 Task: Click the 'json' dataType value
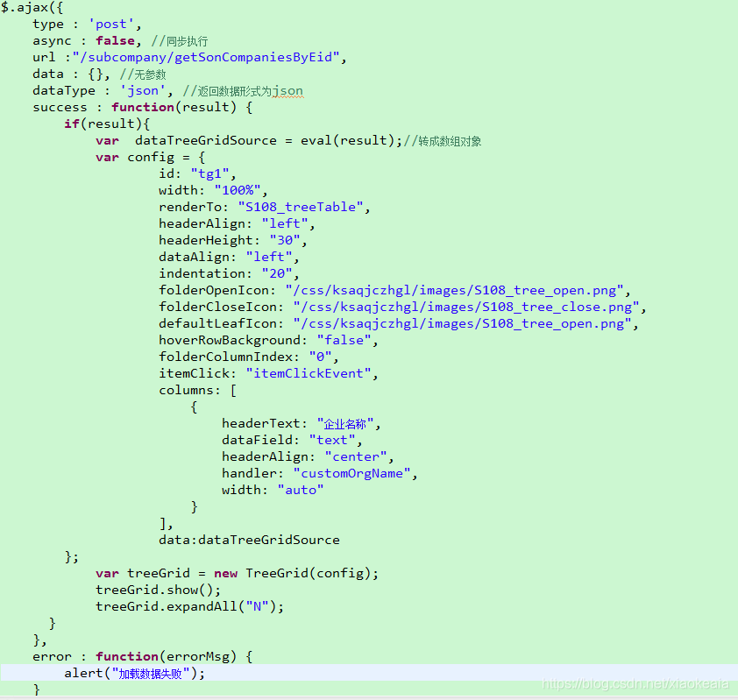click(143, 91)
